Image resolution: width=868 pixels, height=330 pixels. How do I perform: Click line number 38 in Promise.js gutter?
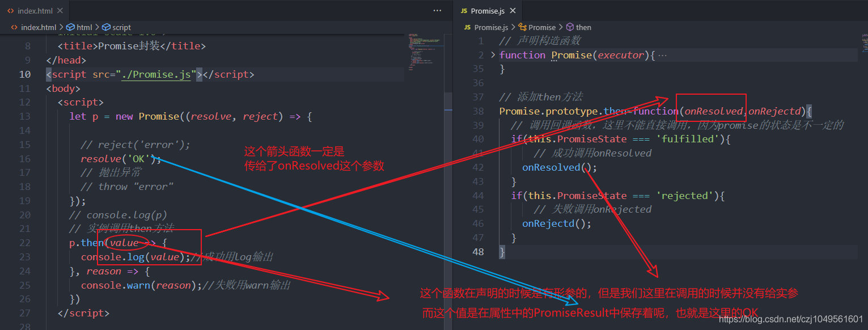pyautogui.click(x=477, y=111)
